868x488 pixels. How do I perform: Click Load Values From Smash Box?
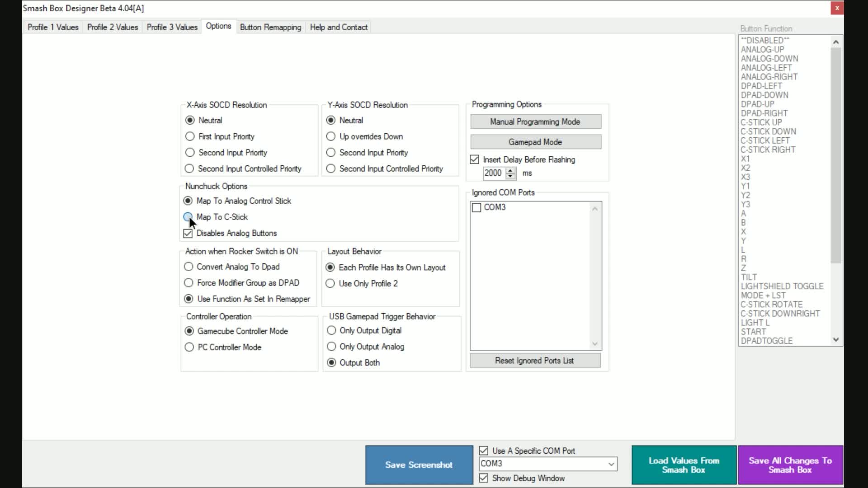[x=684, y=465]
